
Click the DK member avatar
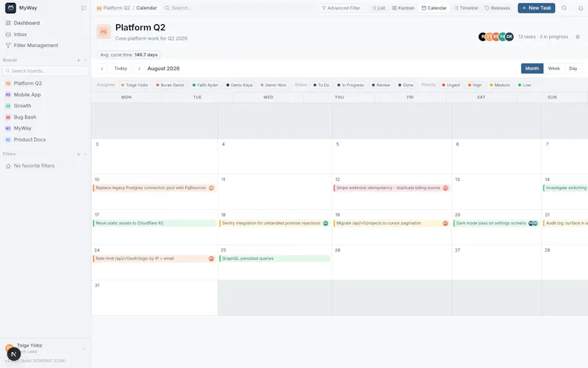point(509,37)
